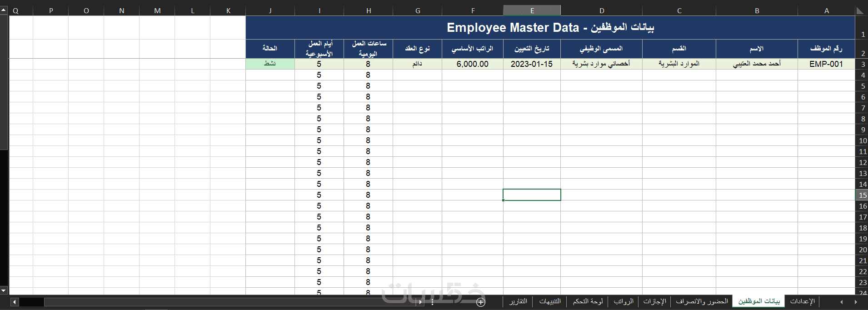Click the القسم header cell
868x310 pixels.
(679, 49)
